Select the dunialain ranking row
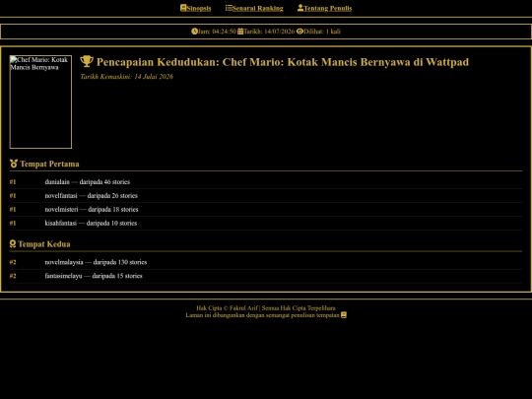Image resolution: width=532 pixels, height=399 pixels. coord(266,182)
